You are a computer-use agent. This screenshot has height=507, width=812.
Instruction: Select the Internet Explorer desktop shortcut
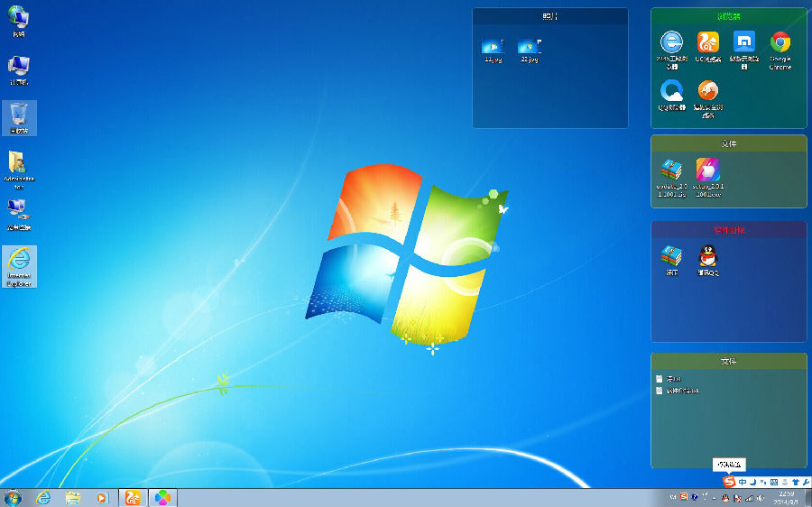click(19, 266)
